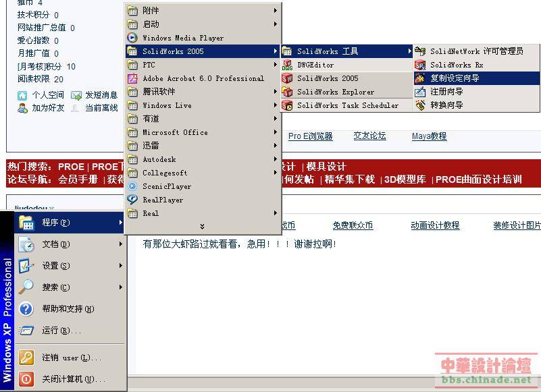Click the 转换向导 icon
The height and width of the screenshot is (392, 541).
click(x=420, y=105)
